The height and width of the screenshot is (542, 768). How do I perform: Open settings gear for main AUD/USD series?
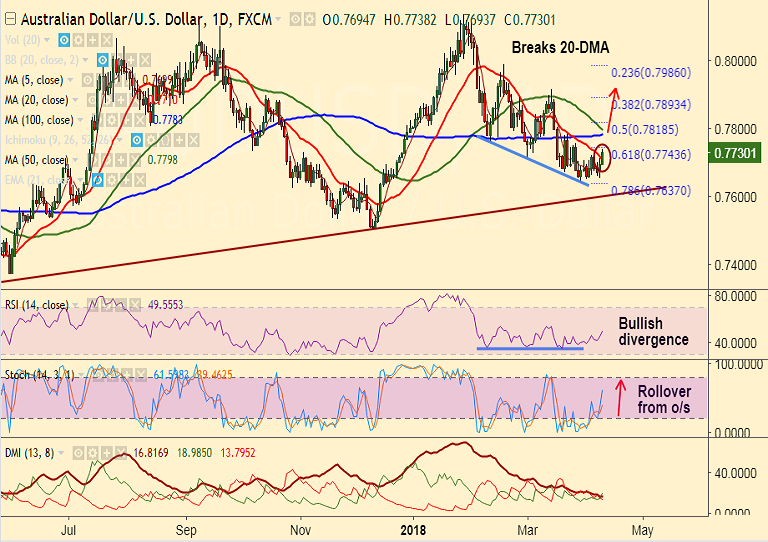[x=309, y=20]
